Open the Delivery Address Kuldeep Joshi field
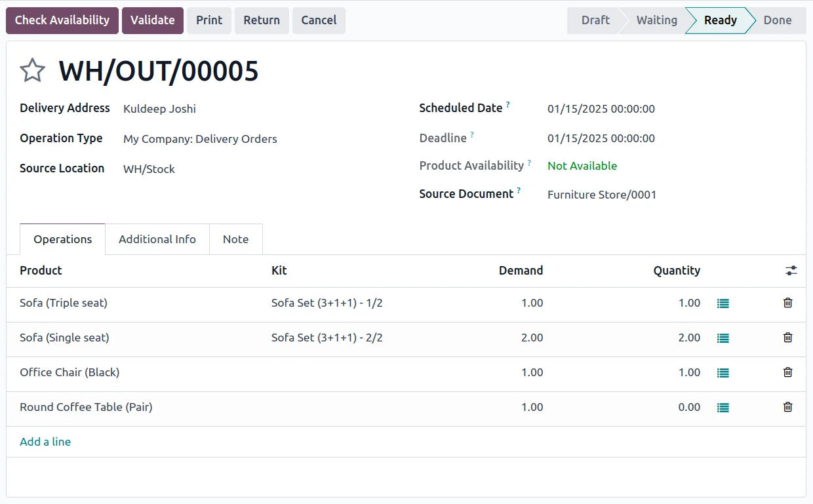 click(159, 109)
